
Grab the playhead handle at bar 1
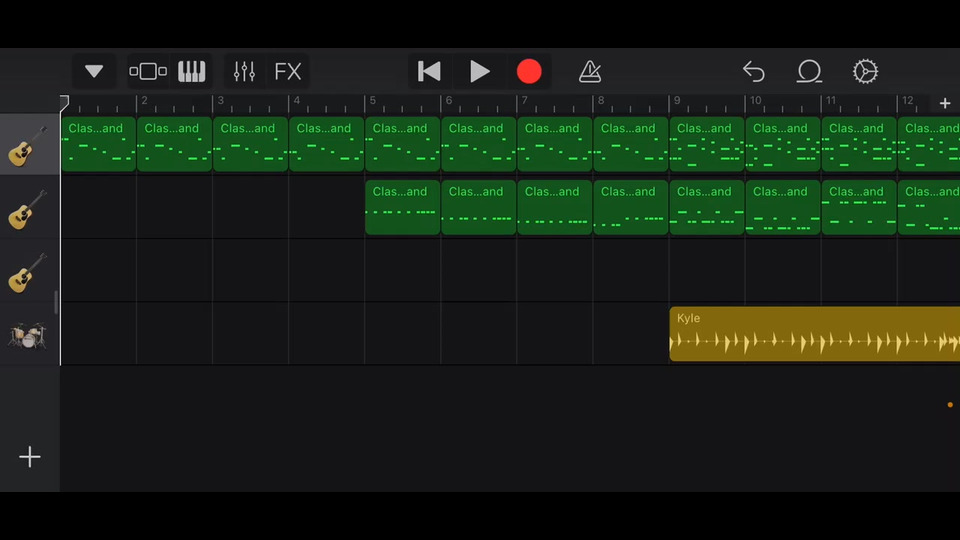[64, 103]
